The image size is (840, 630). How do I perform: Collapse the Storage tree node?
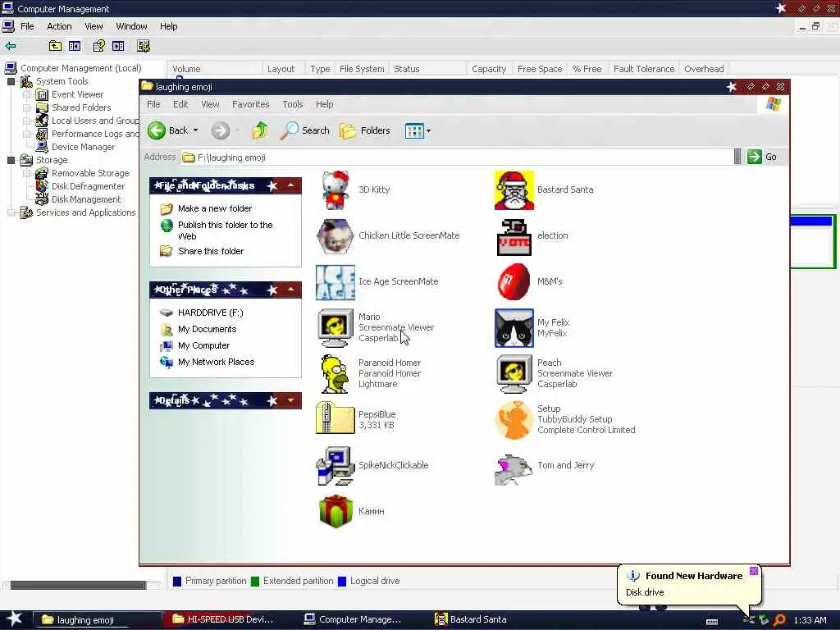11,160
